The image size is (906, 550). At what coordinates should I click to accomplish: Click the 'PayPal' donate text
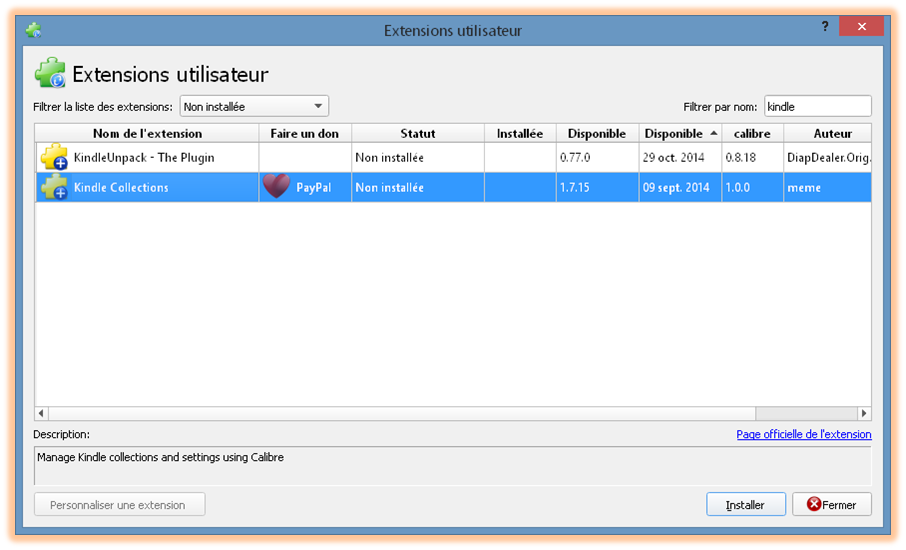click(314, 188)
